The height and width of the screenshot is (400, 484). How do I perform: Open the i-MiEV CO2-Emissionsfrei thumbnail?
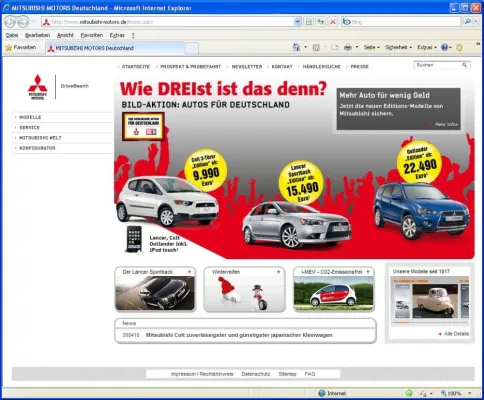point(334,294)
